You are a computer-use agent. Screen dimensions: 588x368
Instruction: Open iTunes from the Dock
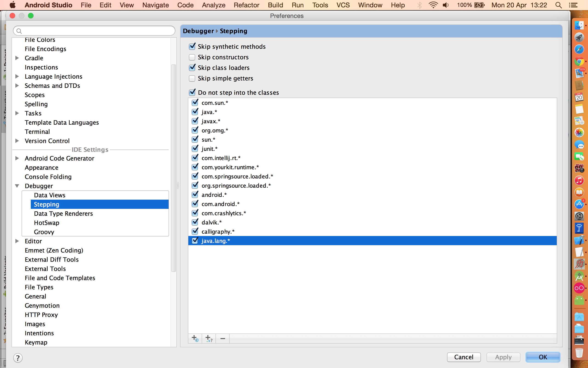tap(579, 180)
